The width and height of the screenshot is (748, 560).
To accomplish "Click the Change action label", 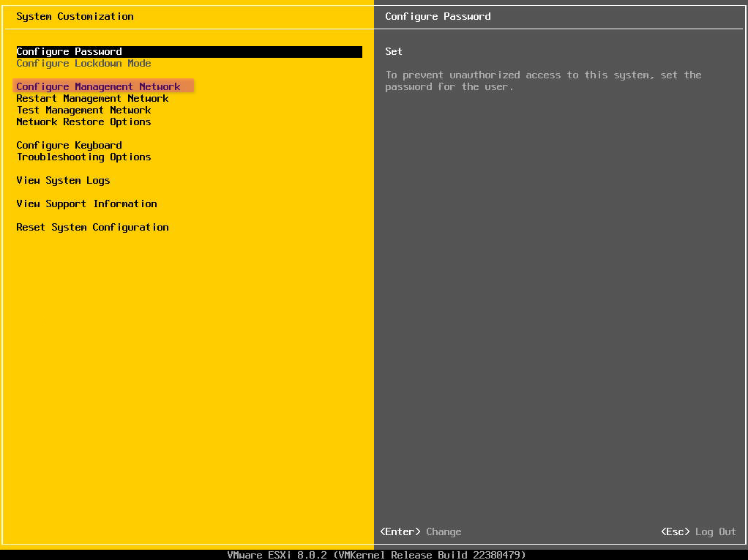I will (444, 532).
